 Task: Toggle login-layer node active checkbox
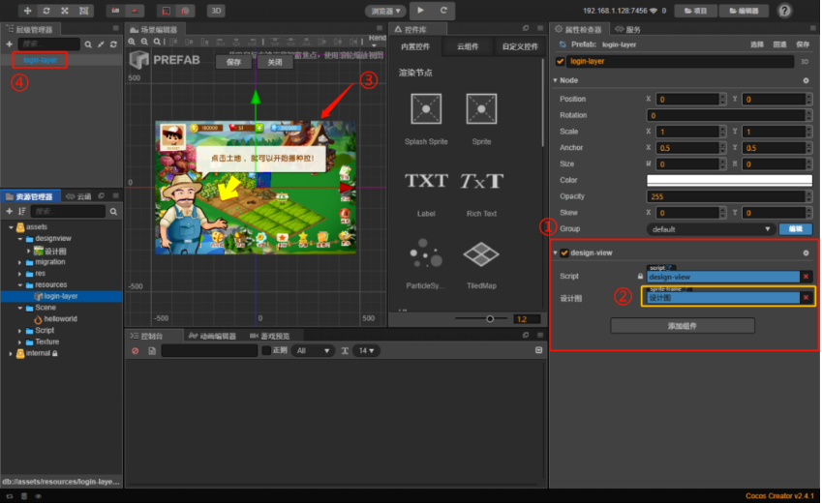(560, 61)
